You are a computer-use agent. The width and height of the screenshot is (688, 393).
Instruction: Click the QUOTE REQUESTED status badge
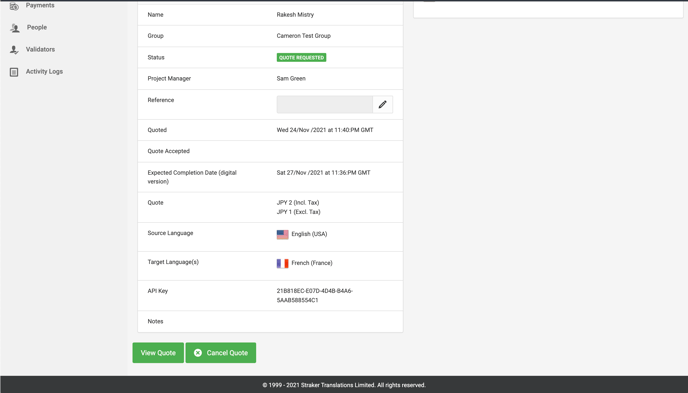point(301,57)
